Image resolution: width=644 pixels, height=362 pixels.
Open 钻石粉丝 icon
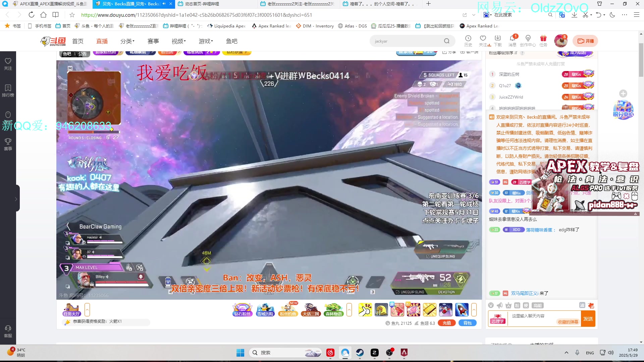243,310
